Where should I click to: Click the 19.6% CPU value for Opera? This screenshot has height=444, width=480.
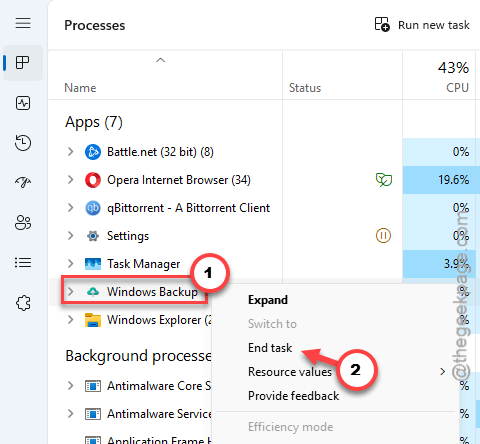pos(453,180)
